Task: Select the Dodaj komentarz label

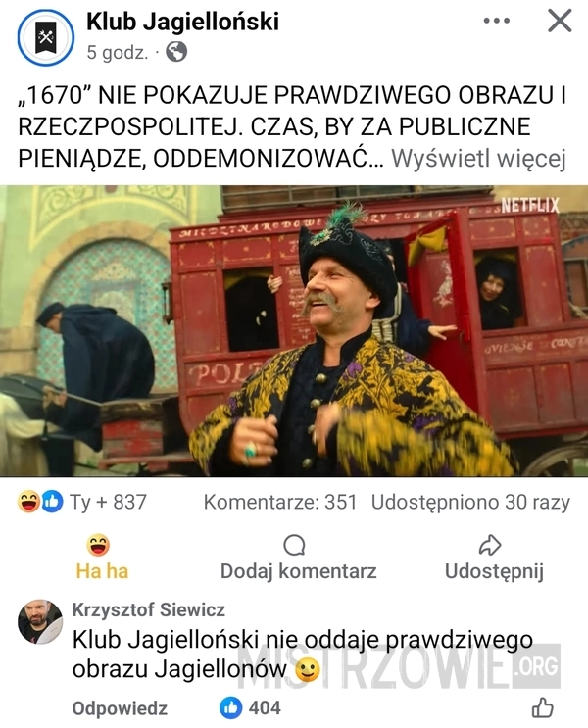Action: coord(298,571)
